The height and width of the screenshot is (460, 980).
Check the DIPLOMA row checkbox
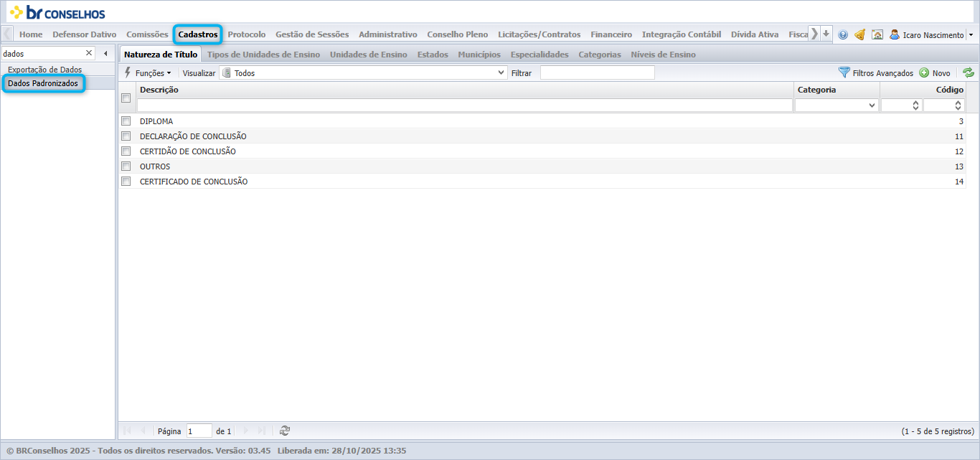[x=126, y=121]
